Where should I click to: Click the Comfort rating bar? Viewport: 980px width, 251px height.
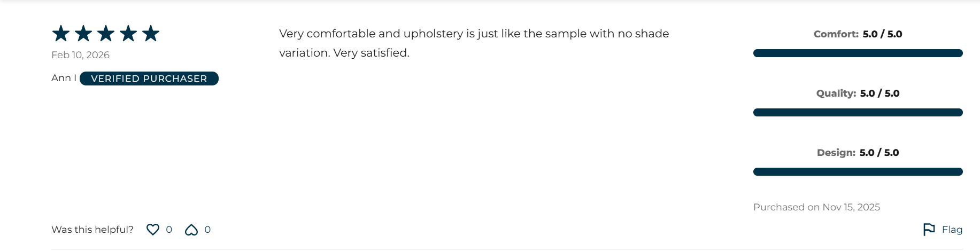(858, 53)
